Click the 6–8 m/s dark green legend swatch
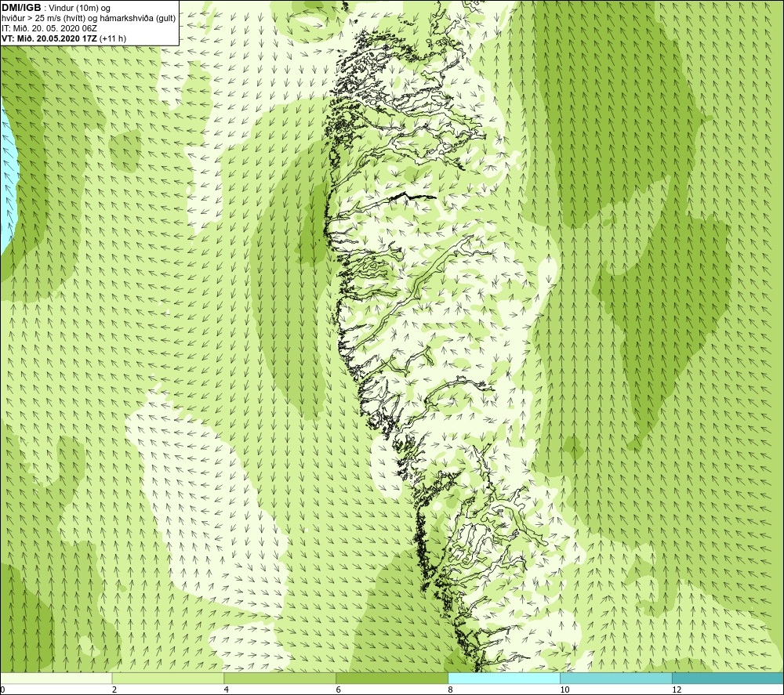 click(x=392, y=678)
